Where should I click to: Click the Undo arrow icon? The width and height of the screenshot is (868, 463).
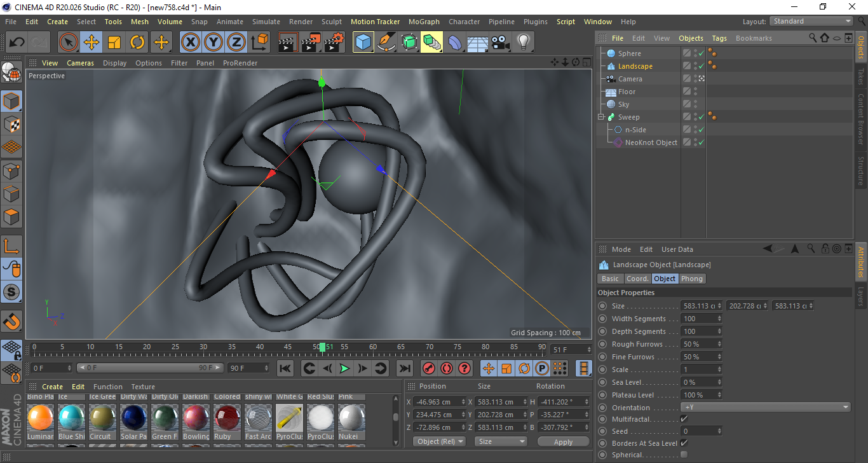pos(17,43)
